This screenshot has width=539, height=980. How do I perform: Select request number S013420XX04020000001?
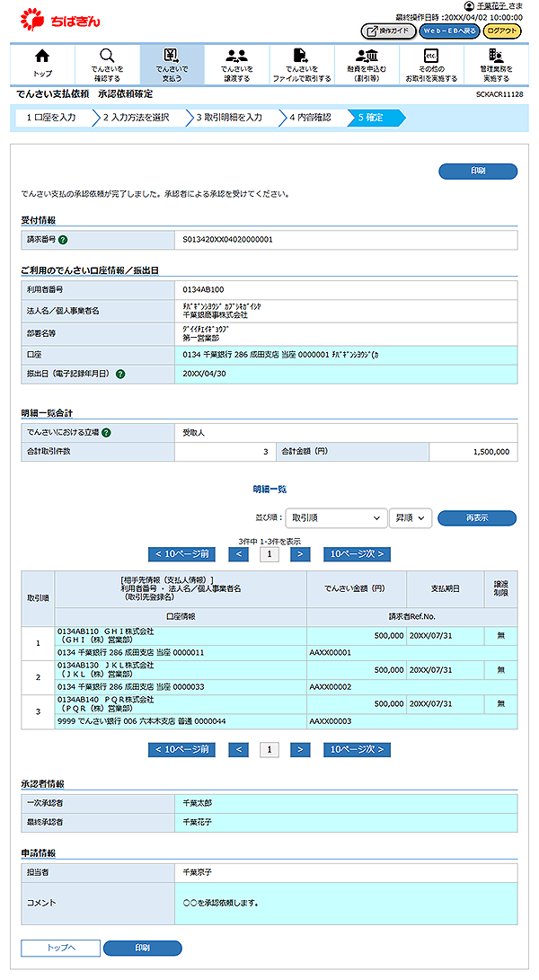coord(227,240)
